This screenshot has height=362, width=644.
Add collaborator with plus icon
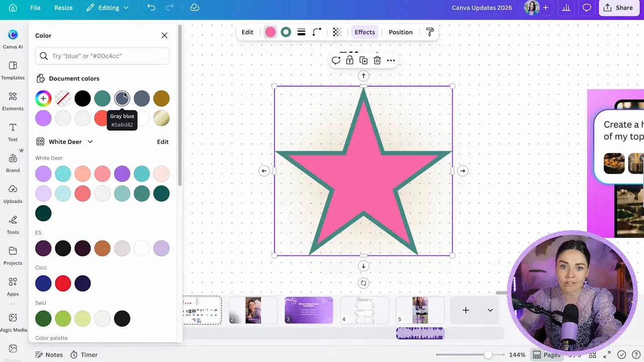545,8
